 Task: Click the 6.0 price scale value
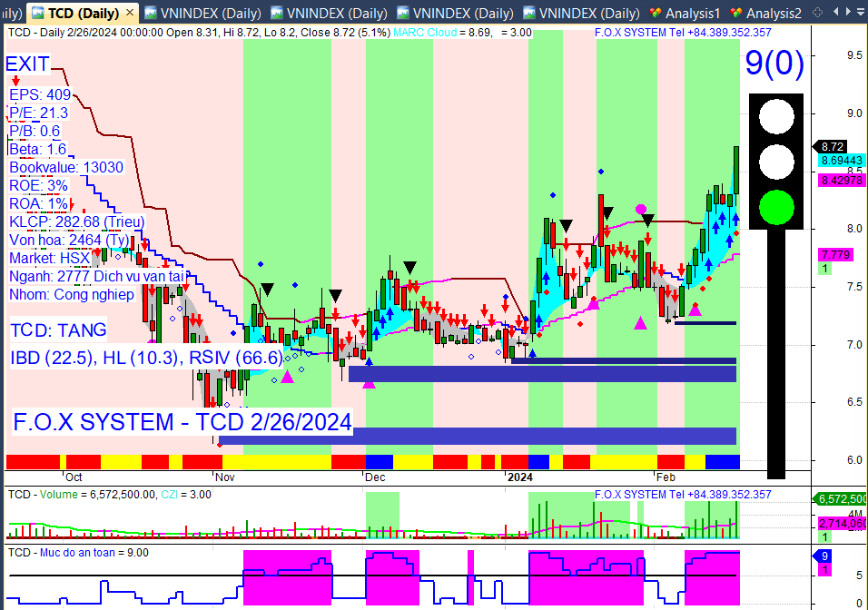click(854, 460)
